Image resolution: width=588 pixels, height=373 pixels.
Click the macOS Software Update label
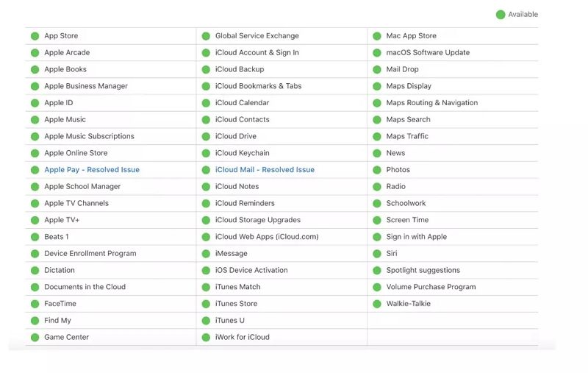[x=428, y=53]
